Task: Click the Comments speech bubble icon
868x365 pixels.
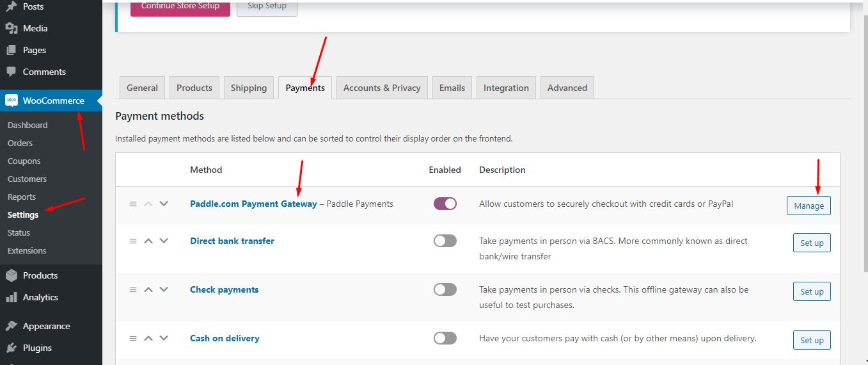Action: [12, 72]
